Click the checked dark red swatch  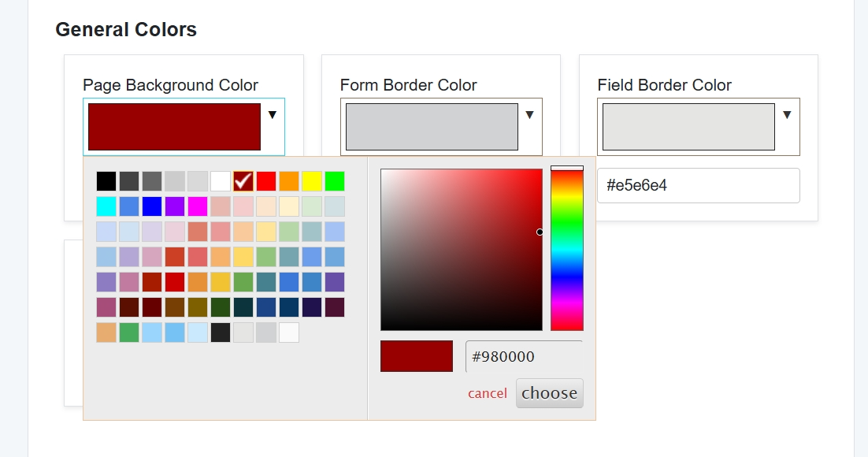[243, 181]
